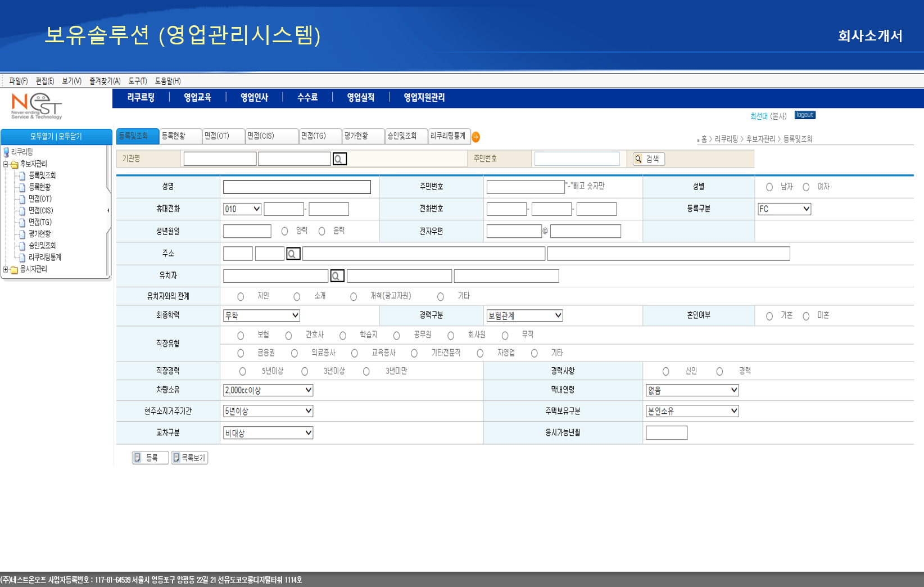Select the 리쿠리팅 root node icon

tap(7, 152)
